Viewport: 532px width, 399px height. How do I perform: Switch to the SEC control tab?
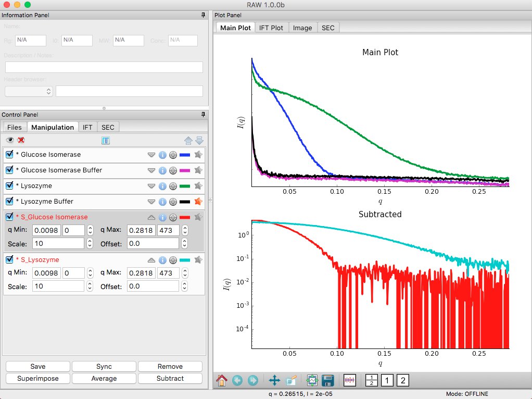pyautogui.click(x=108, y=127)
